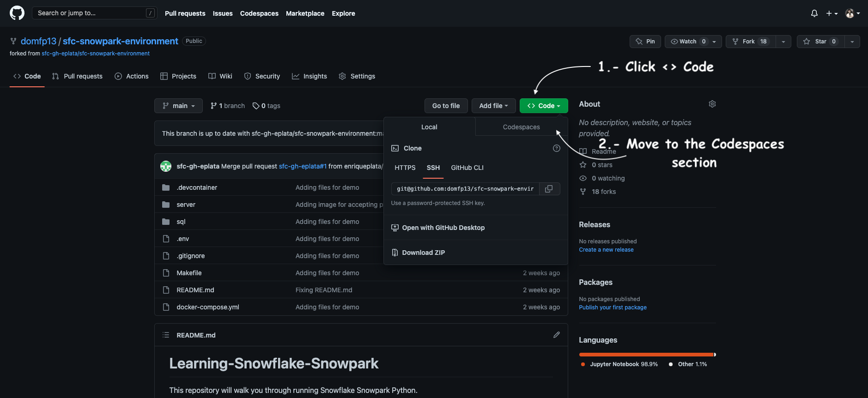Switch to the Projects tab

tap(178, 76)
